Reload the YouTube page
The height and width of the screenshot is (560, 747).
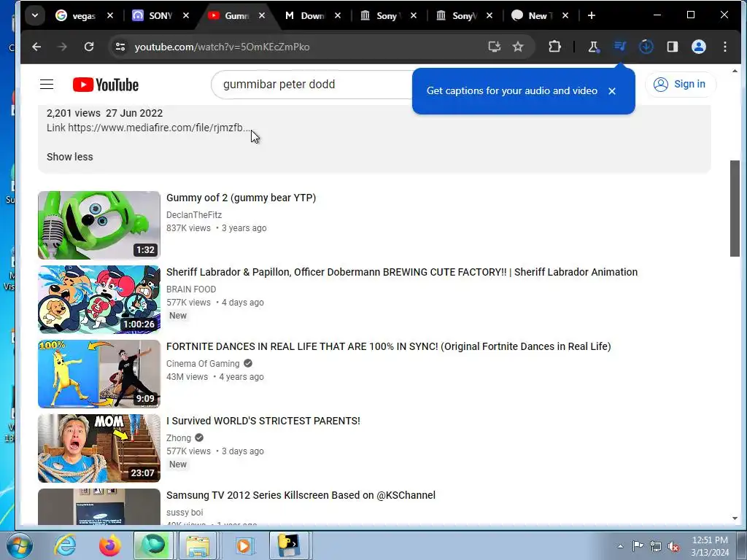tap(88, 47)
